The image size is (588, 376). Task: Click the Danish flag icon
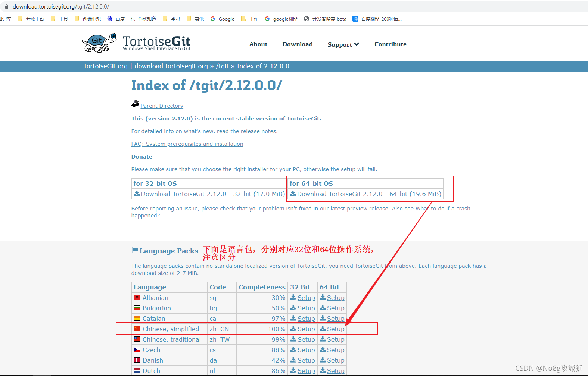pyautogui.click(x=137, y=360)
